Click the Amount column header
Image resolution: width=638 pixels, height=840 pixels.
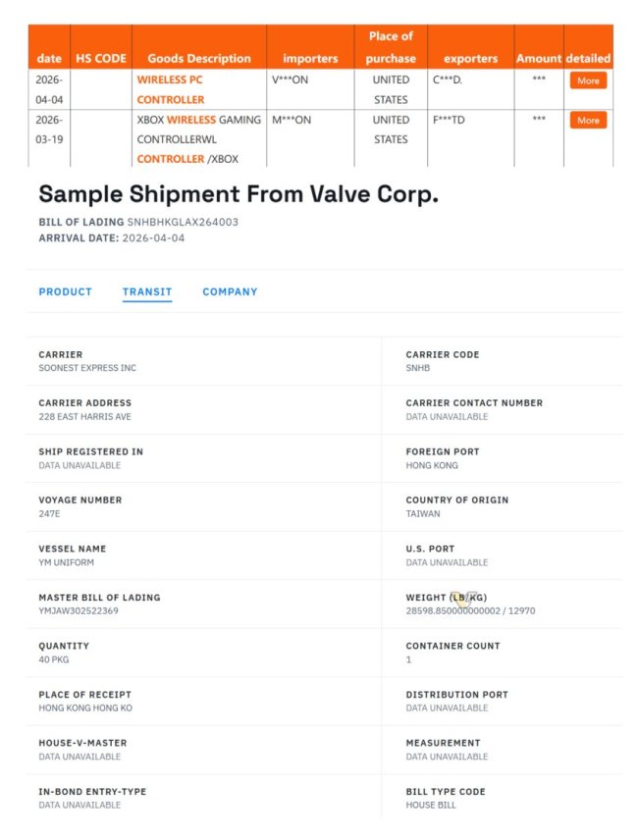539,58
